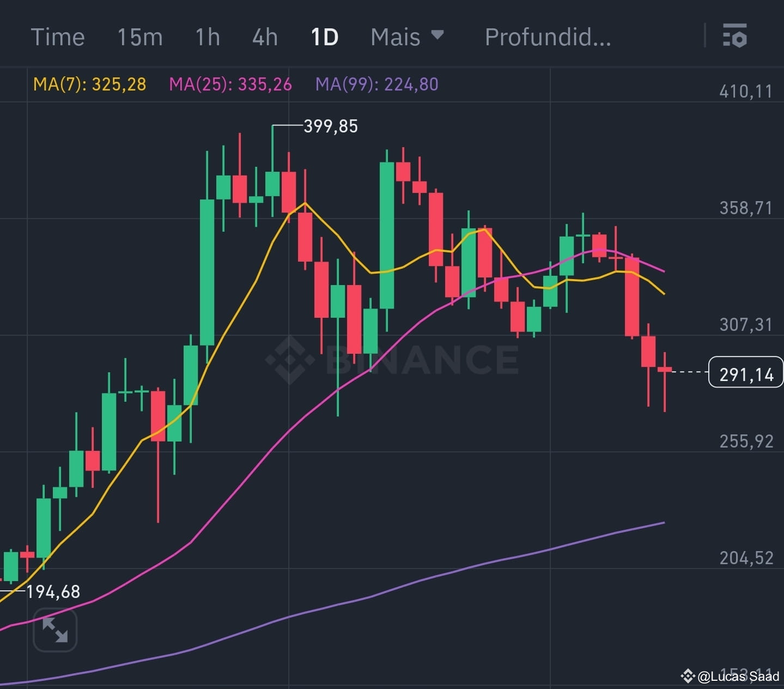This screenshot has height=689, width=784.
Task: Open the Mais timeframe dropdown
Action: (395, 36)
